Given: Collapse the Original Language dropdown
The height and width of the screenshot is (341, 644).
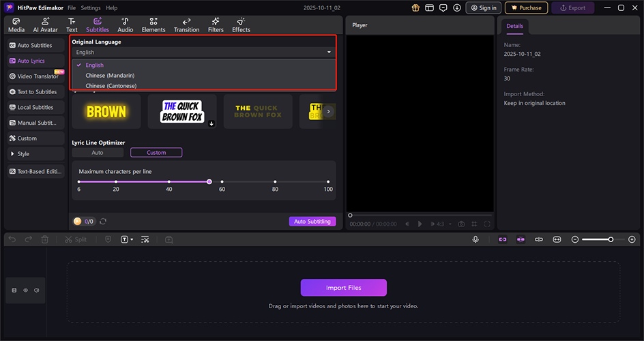Looking at the screenshot, I should coord(328,53).
